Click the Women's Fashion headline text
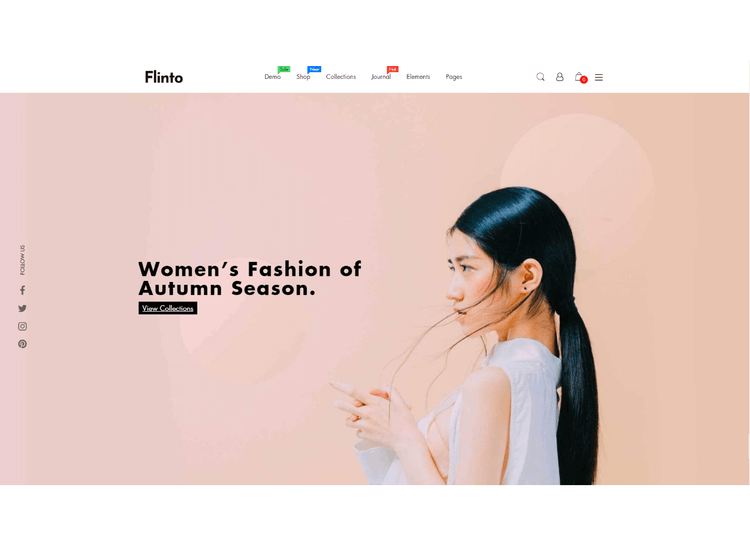Screen dimensions: 750x545 click(250, 278)
